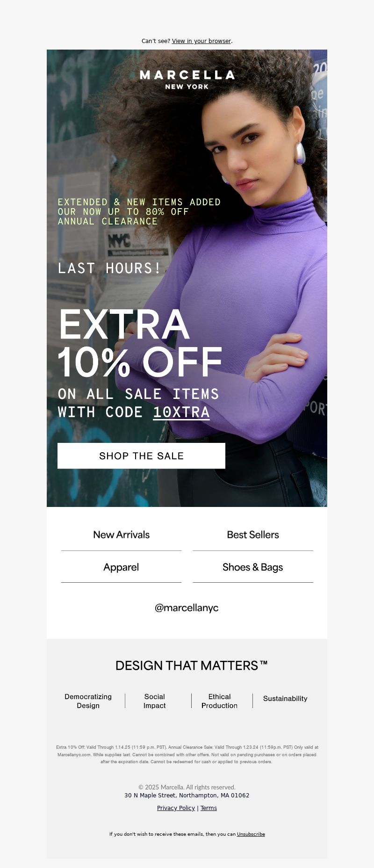Select the 10XTRA promo code text
374x868 pixels.
181,412
